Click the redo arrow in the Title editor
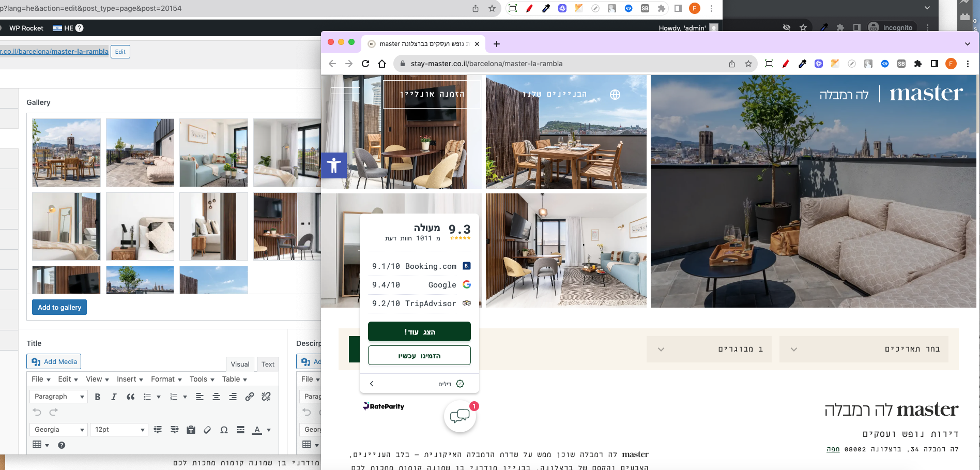This screenshot has width=980, height=470. tap(53, 412)
